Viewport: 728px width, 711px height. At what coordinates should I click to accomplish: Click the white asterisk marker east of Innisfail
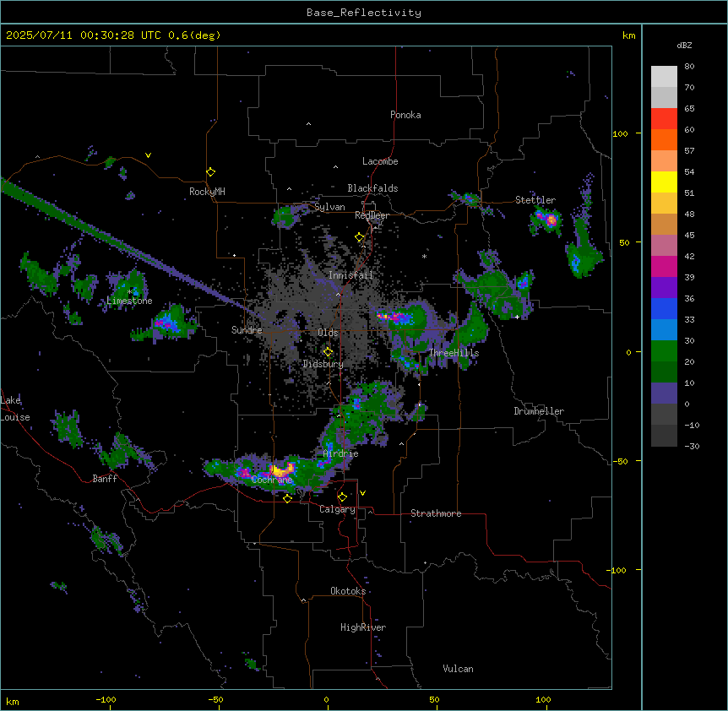click(424, 256)
